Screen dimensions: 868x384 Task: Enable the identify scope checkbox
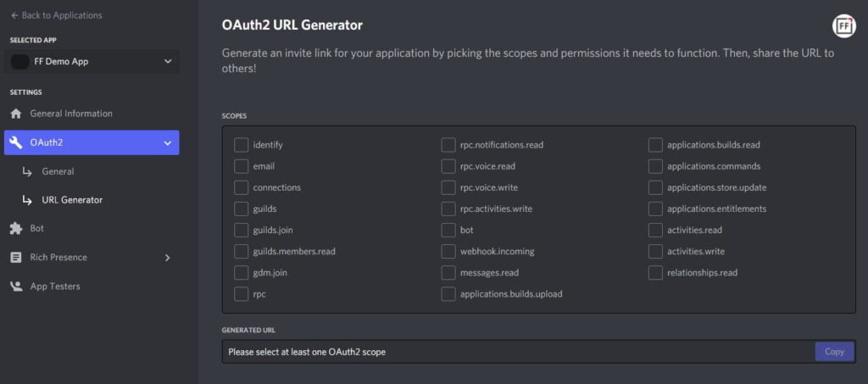(241, 145)
